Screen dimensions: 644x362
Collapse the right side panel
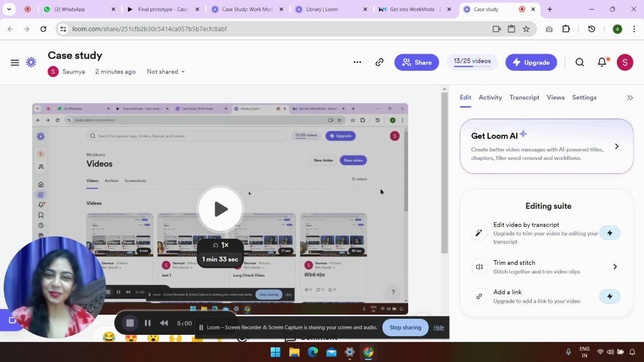[x=629, y=98]
